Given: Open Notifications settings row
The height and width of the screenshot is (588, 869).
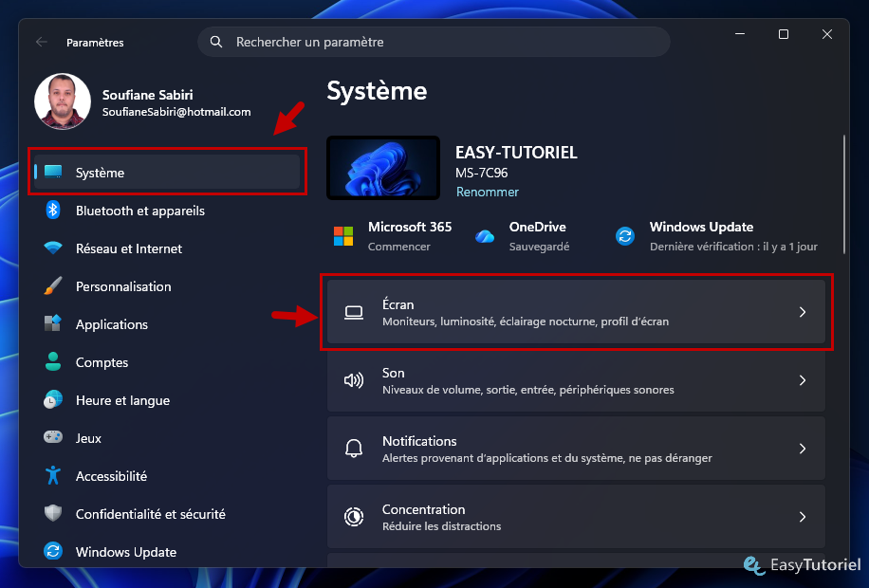Looking at the screenshot, I should click(x=576, y=449).
